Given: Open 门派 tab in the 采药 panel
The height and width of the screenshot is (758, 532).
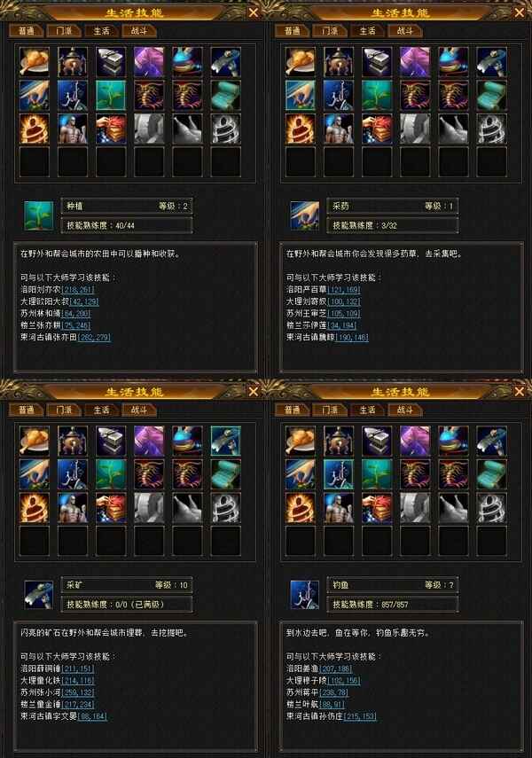Looking at the screenshot, I should pyautogui.click(x=330, y=31).
